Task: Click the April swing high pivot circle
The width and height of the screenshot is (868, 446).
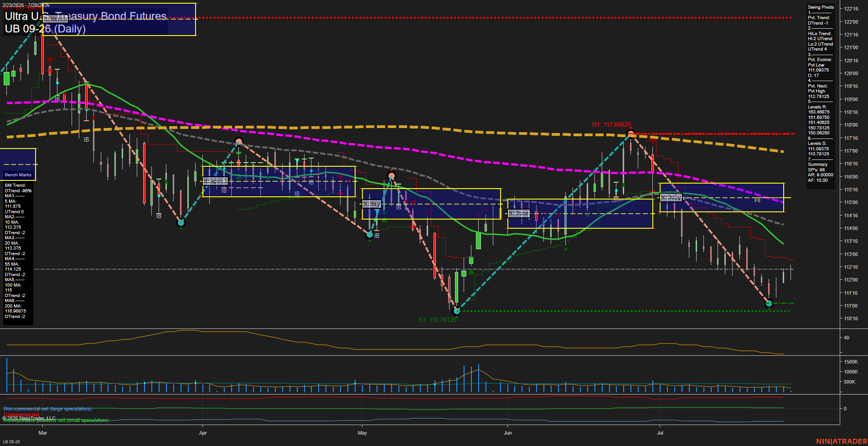Action: point(238,142)
